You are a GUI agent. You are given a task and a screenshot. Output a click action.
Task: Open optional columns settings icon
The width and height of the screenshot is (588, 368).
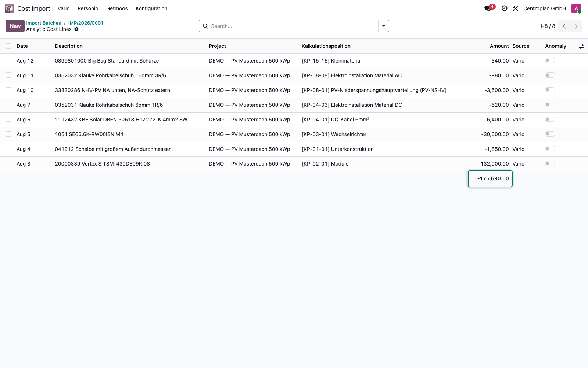pos(581,46)
